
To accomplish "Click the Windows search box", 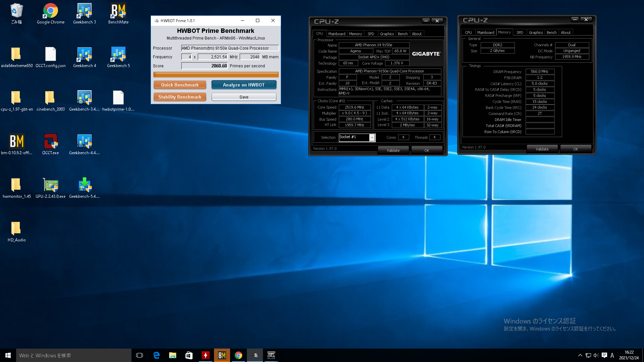I will click(74, 355).
